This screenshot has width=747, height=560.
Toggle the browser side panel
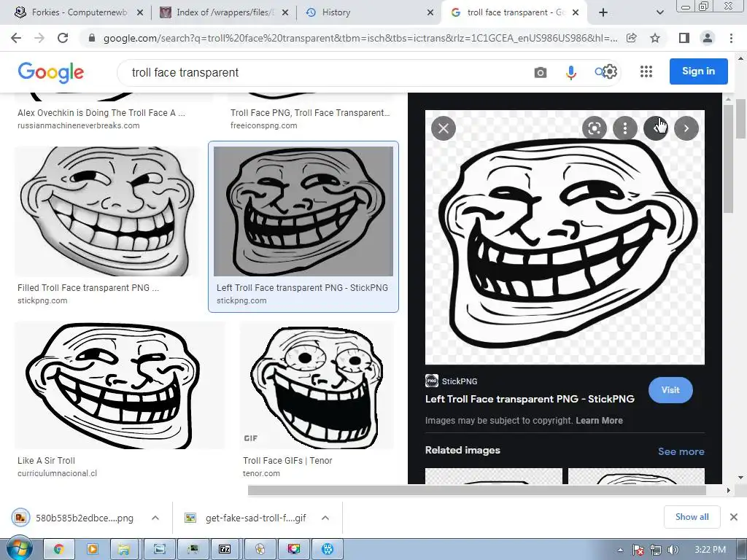[x=684, y=38]
